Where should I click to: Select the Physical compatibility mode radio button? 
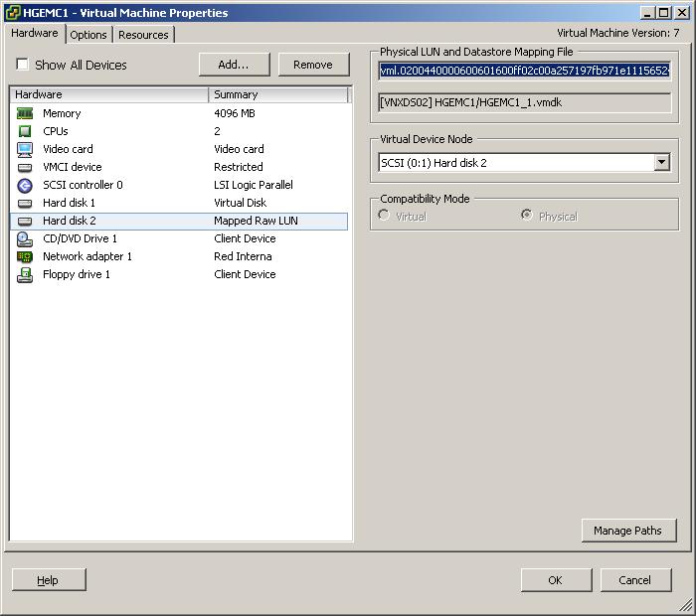click(526, 216)
